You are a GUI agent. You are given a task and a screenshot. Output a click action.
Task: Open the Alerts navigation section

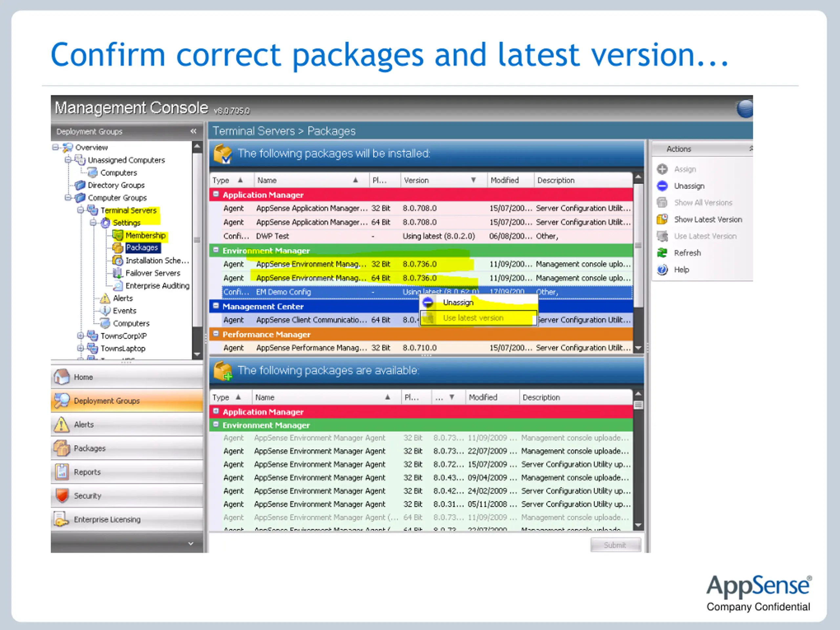[x=127, y=424]
